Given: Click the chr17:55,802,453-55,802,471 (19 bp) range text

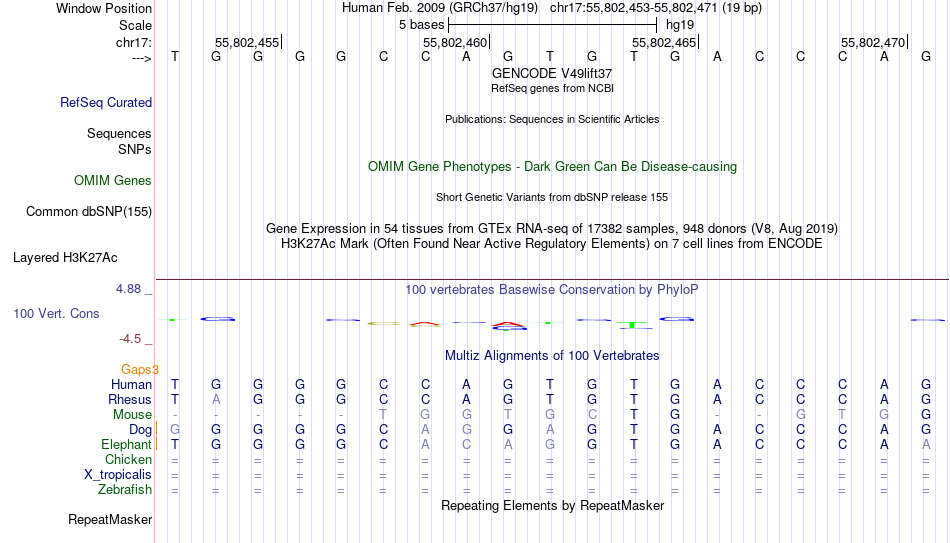Looking at the screenshot, I should point(656,8).
